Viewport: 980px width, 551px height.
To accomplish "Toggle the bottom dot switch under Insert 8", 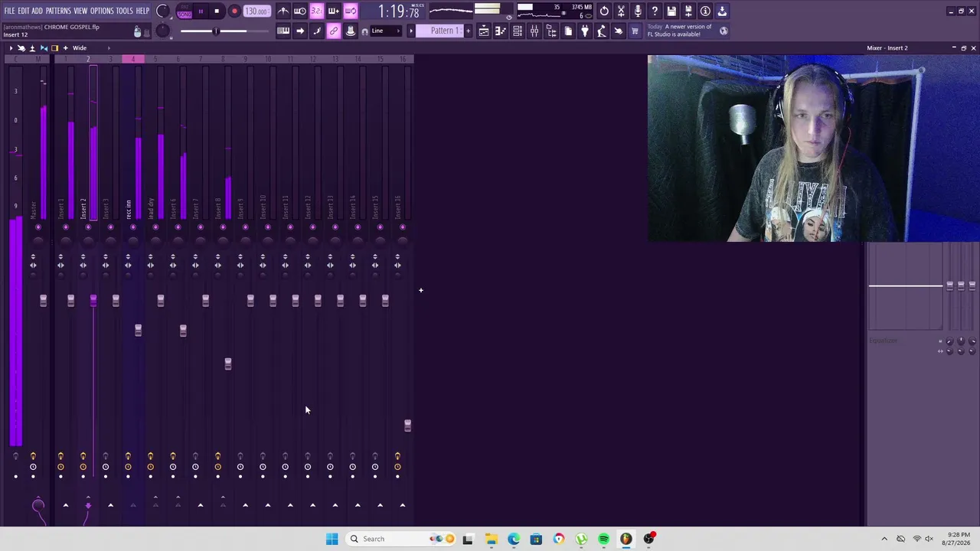I will [217, 477].
